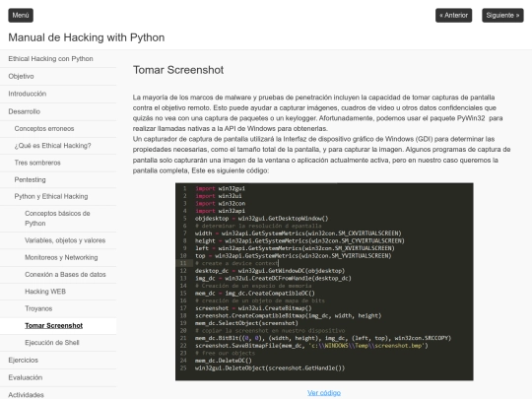532x399 pixels.
Task: Open the Menú button
Action: pos(21,15)
